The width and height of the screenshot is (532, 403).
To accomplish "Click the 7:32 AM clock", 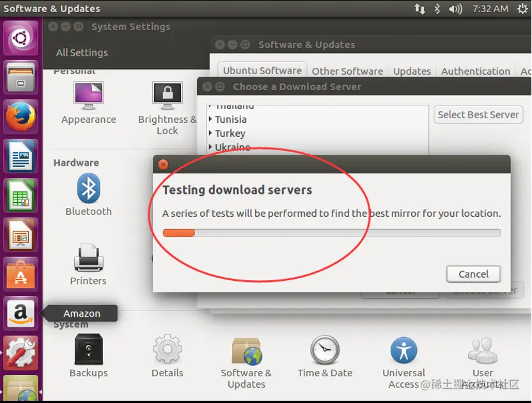I will pyautogui.click(x=490, y=8).
